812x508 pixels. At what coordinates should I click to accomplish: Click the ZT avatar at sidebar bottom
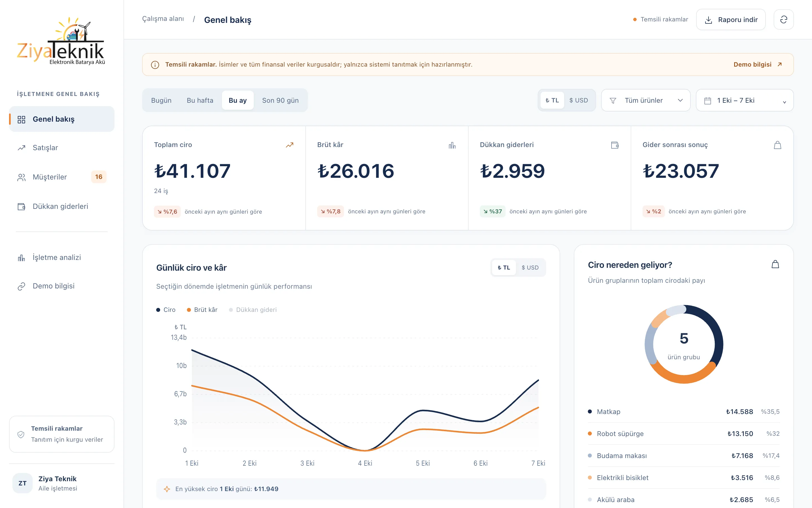point(23,483)
